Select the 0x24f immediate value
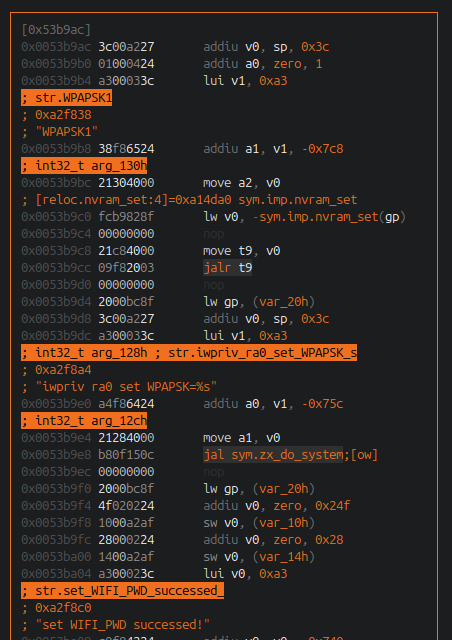This screenshot has height=640, width=452. tap(333, 506)
